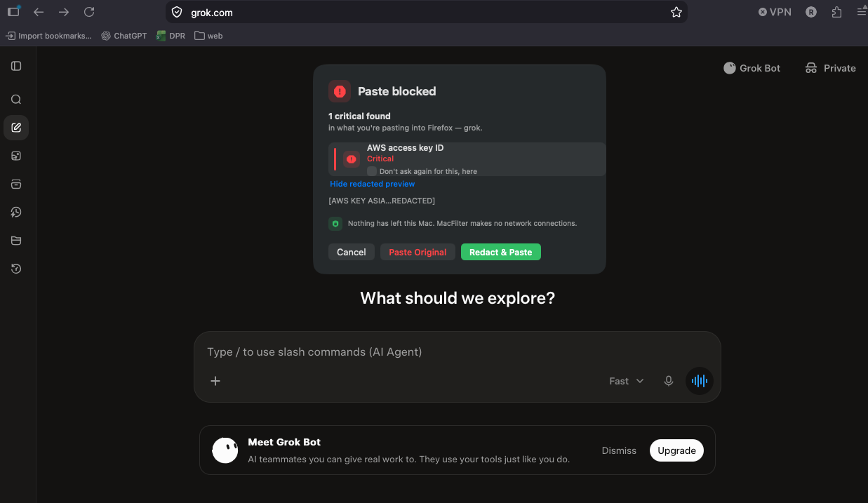This screenshot has width=868, height=503.
Task: Go back to the previous page
Action: 39,12
